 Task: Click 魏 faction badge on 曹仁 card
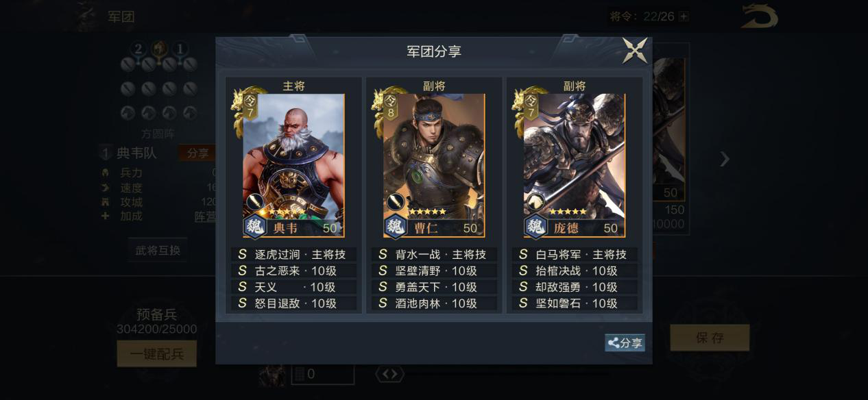tap(396, 227)
